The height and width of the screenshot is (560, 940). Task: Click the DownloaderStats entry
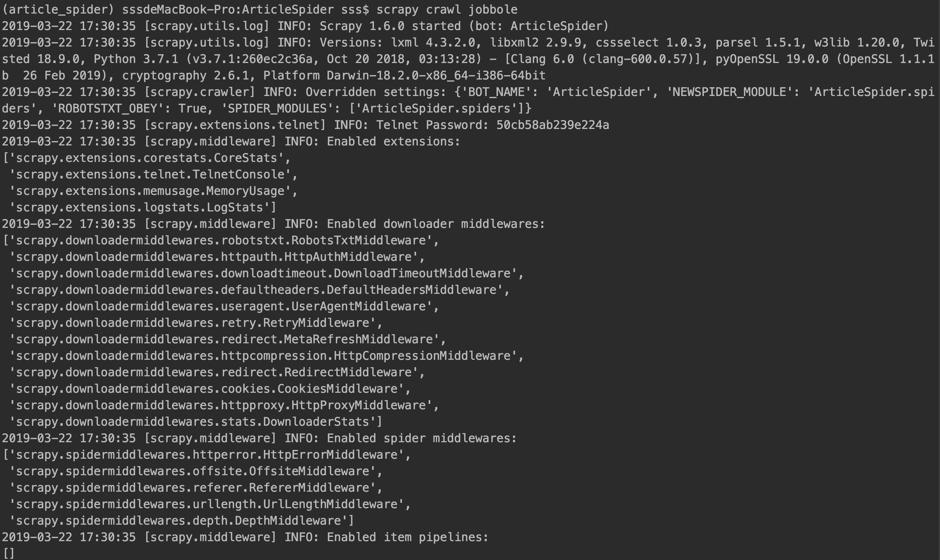(x=196, y=422)
